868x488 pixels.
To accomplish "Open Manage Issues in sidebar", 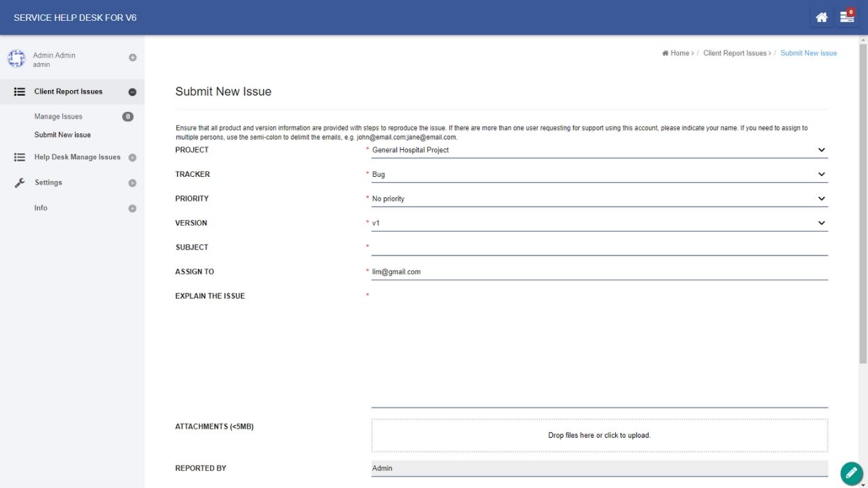I will [58, 117].
